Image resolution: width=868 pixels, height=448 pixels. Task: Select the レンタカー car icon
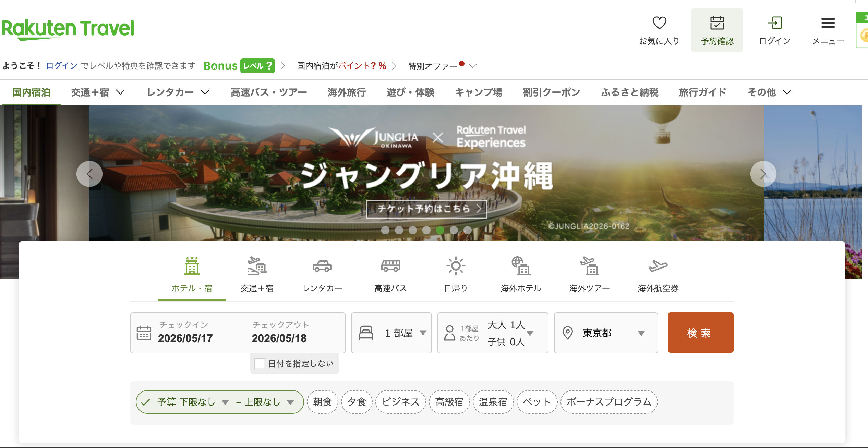(322, 266)
